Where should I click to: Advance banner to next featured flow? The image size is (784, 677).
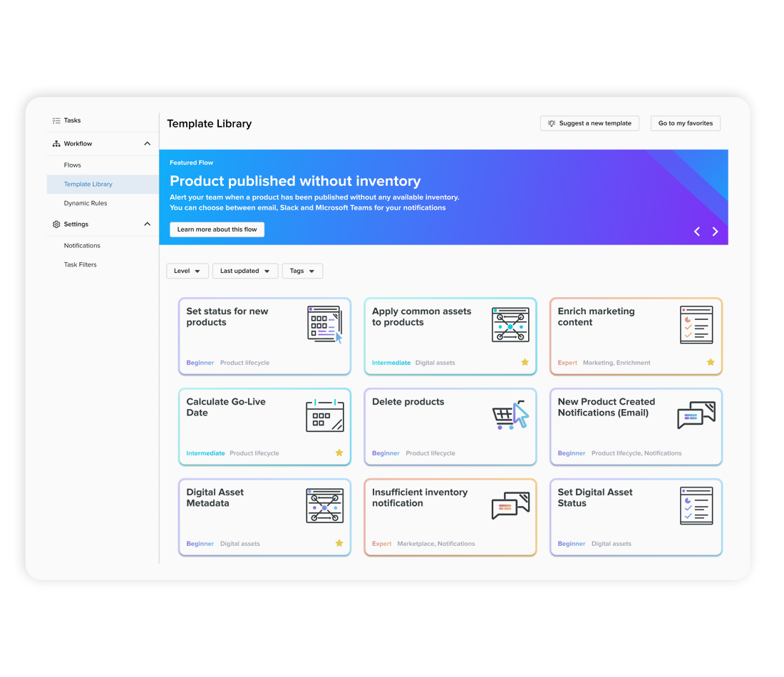tap(715, 232)
